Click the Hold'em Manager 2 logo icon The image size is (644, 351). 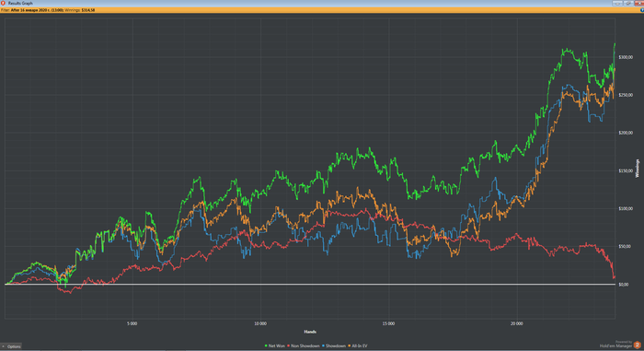click(x=637, y=345)
